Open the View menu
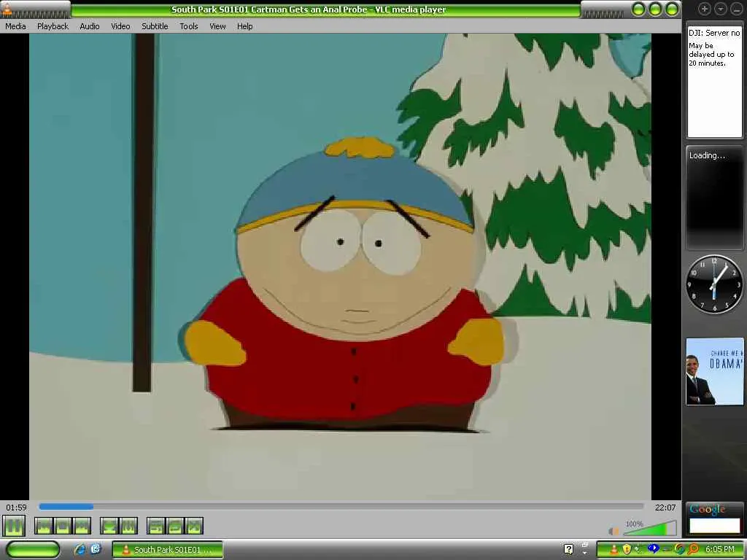Screen dimensions: 747x560 click(217, 26)
